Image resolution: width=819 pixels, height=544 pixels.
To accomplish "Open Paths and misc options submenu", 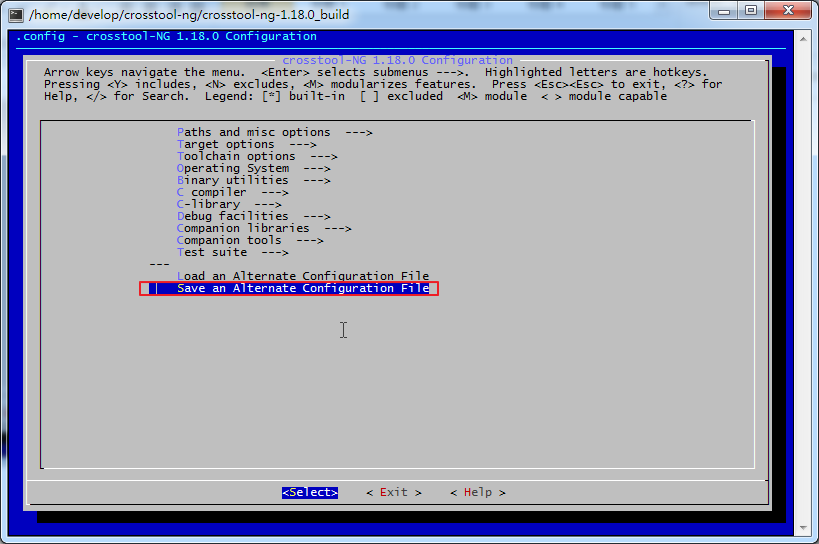I will [x=274, y=132].
